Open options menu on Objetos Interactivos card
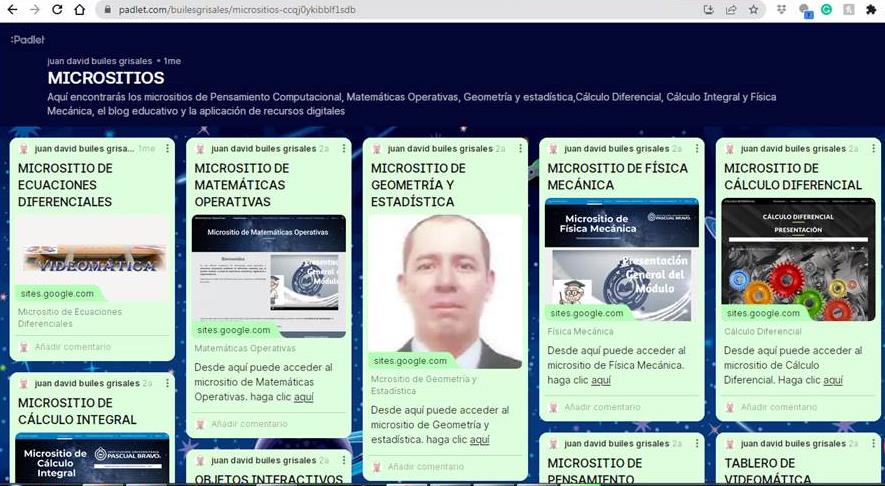Image resolution: width=885 pixels, height=486 pixels. 344,461
